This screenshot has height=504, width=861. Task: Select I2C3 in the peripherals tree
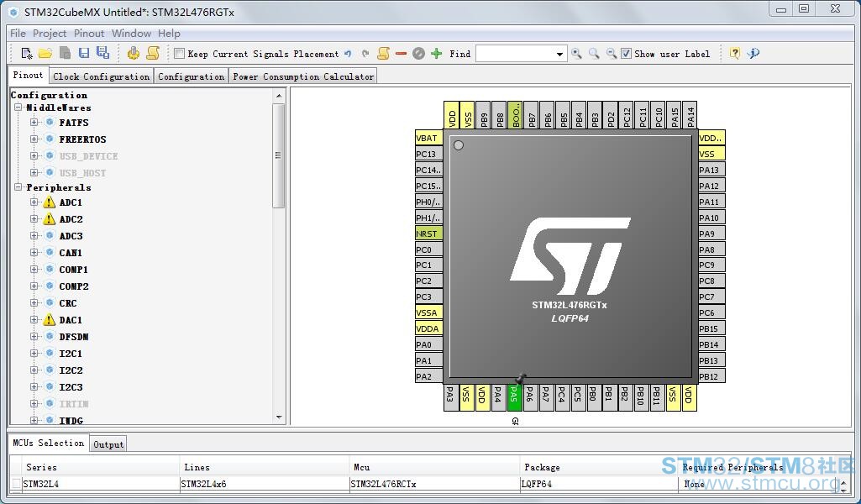[71, 387]
